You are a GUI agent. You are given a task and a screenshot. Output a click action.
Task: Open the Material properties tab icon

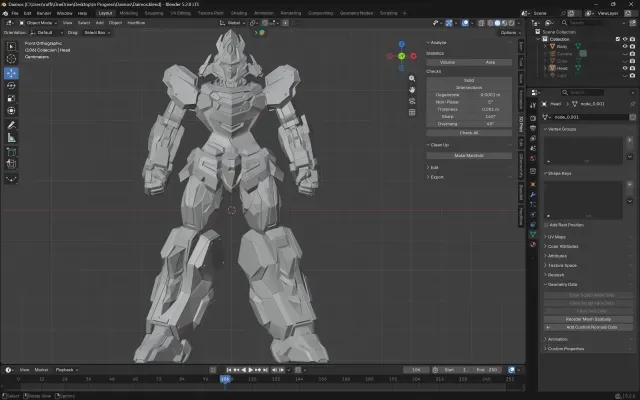[x=533, y=244]
